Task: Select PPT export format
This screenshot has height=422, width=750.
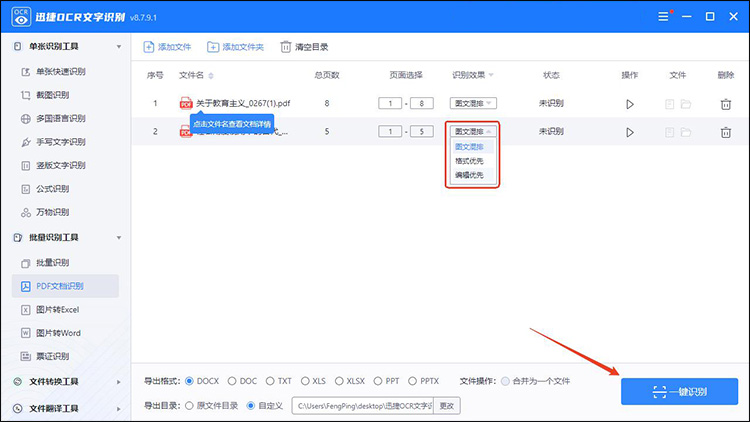Action: pyautogui.click(x=378, y=381)
